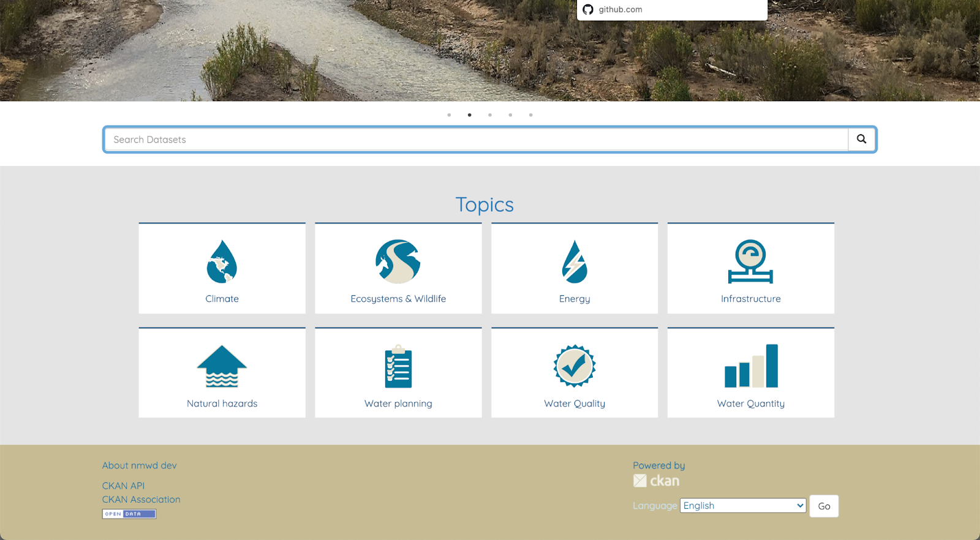
Task: Focus the Search Datasets field
Action: pos(477,140)
